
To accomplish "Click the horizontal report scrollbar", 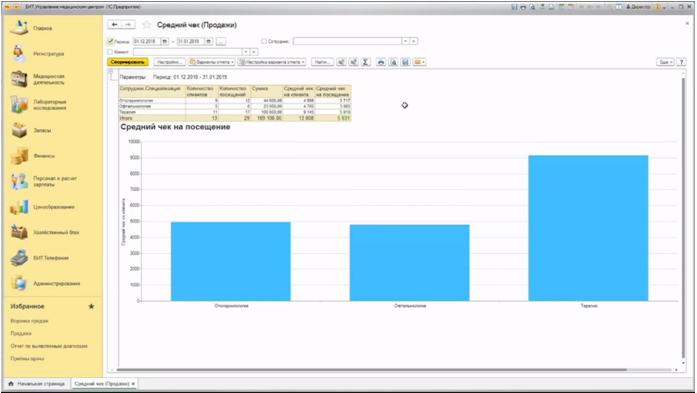I will [371, 369].
